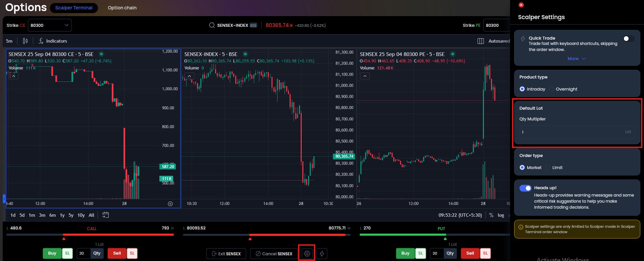644x261 pixels.
Task: Open the chart layout grid selector
Action: (x=481, y=41)
